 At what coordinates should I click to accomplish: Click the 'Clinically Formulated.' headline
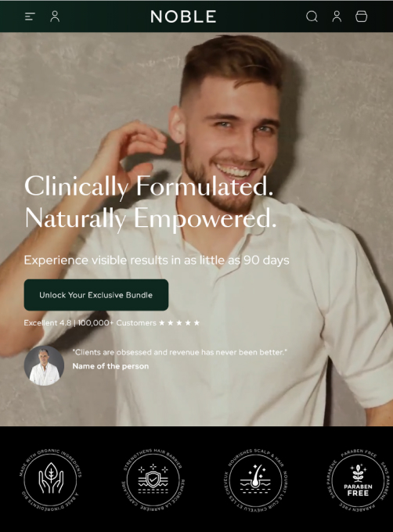(149, 186)
